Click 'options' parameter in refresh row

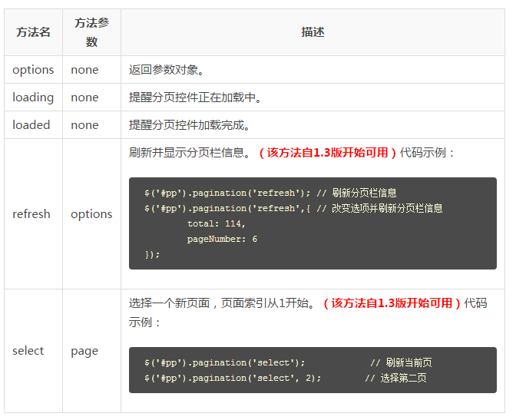(91, 214)
